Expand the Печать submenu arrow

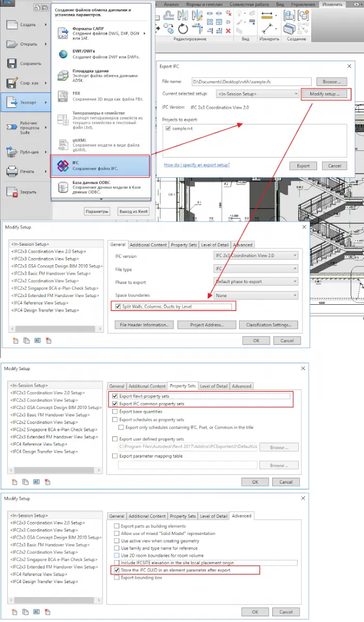(x=46, y=171)
